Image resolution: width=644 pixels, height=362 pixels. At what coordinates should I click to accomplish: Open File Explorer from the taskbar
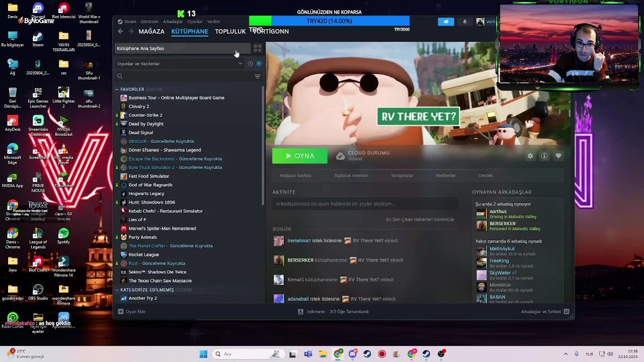(323, 354)
